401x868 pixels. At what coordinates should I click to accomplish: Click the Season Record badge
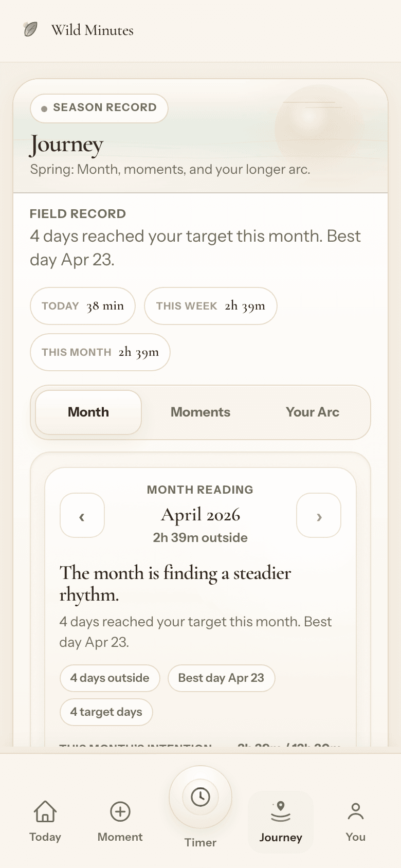click(99, 108)
